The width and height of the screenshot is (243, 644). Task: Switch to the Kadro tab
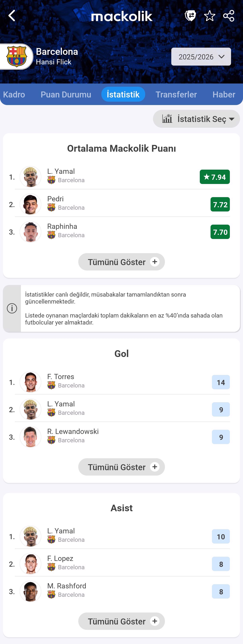pyautogui.click(x=14, y=94)
